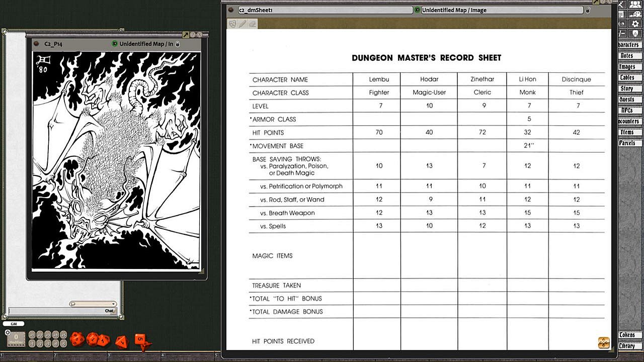Pick up the d6 die showing 5

pyautogui.click(x=140, y=339)
